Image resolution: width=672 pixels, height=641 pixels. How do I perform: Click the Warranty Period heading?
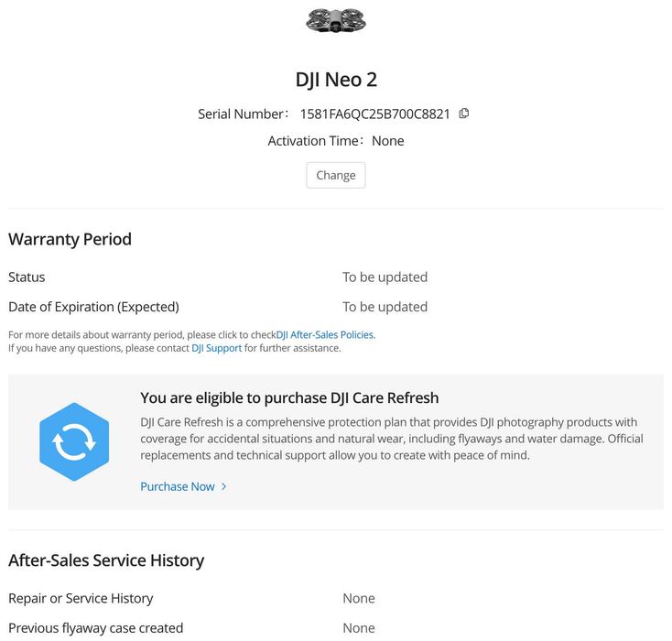point(70,239)
